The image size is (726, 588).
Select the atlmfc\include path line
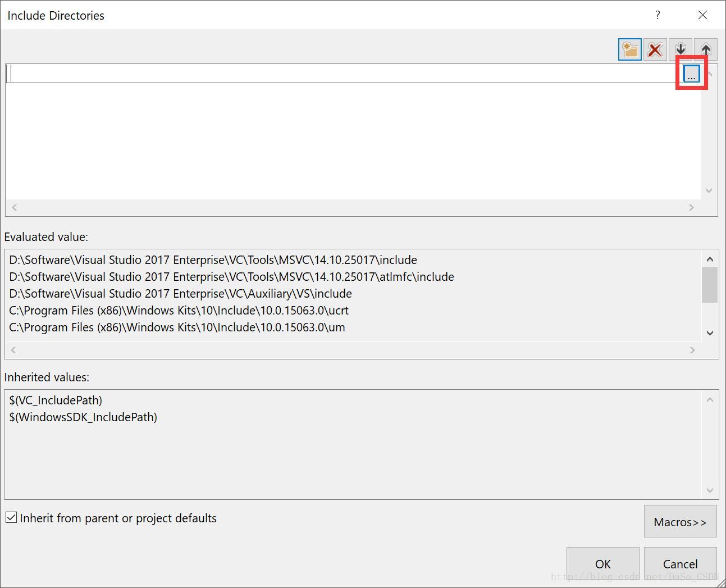(x=231, y=277)
